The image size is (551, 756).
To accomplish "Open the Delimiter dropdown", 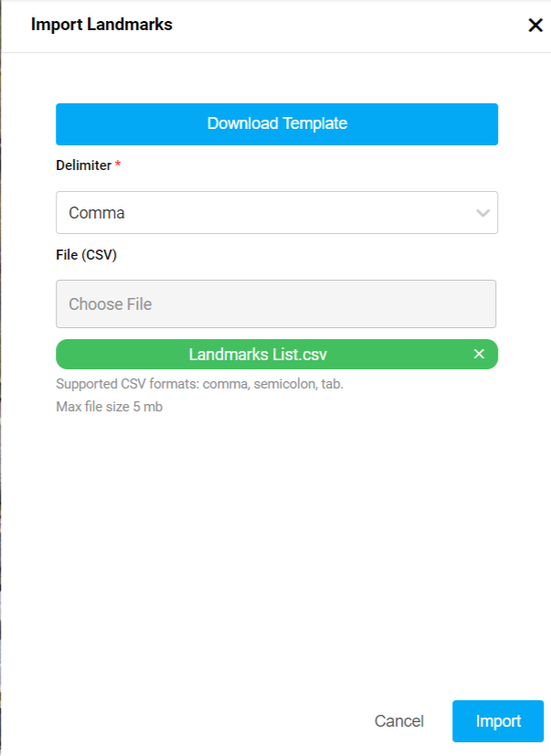I will click(277, 213).
